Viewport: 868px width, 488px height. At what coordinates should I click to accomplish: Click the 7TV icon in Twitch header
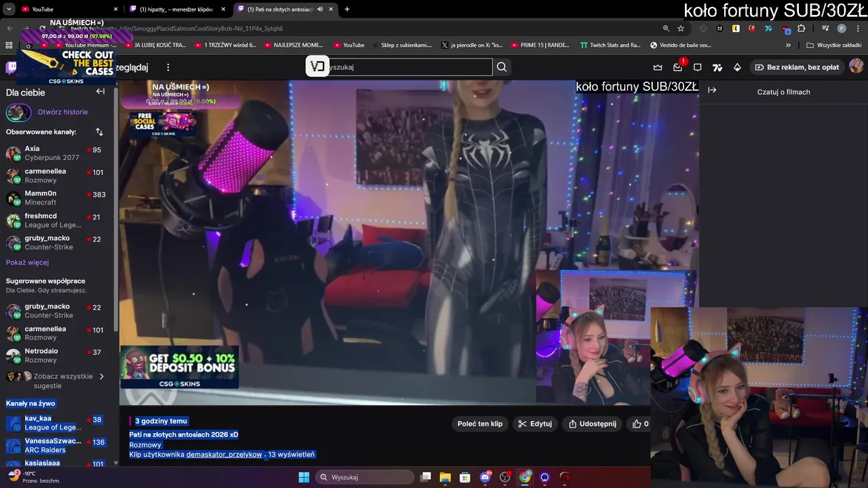tap(717, 67)
